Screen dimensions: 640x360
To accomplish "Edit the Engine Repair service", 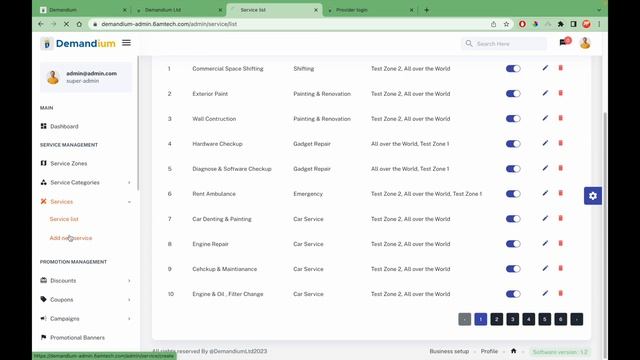I will pyautogui.click(x=545, y=243).
